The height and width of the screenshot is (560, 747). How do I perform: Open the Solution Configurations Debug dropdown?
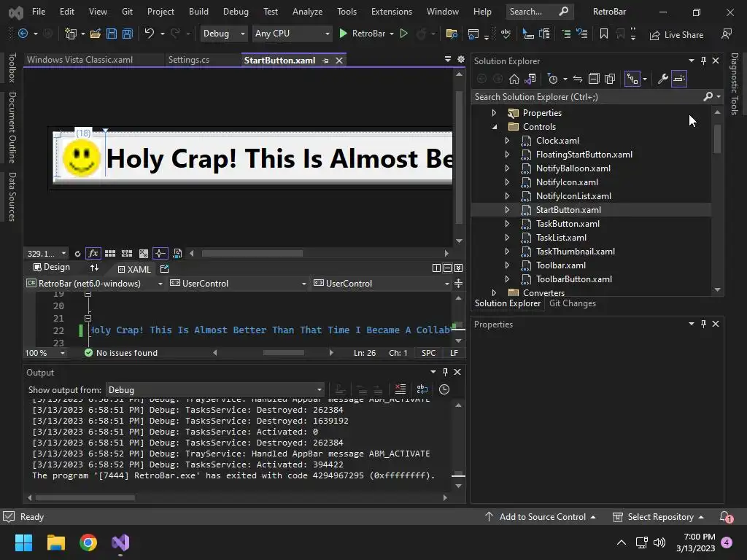(x=223, y=34)
